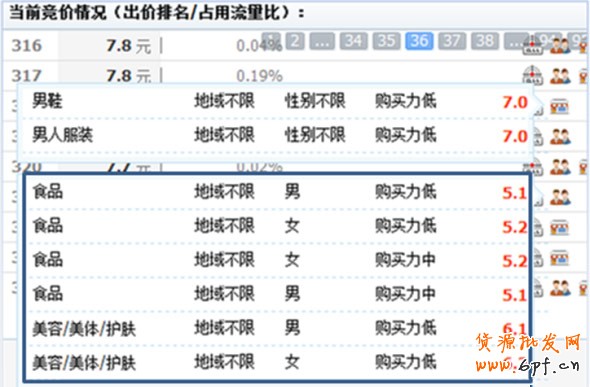Click 地域不限 in the 男鞋 row
The image size is (590, 387).
coord(225,101)
